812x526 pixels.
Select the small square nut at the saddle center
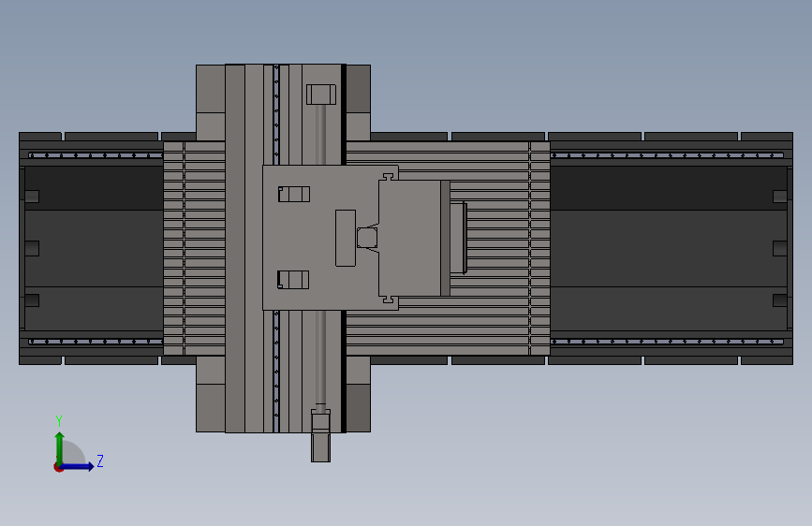click(367, 238)
